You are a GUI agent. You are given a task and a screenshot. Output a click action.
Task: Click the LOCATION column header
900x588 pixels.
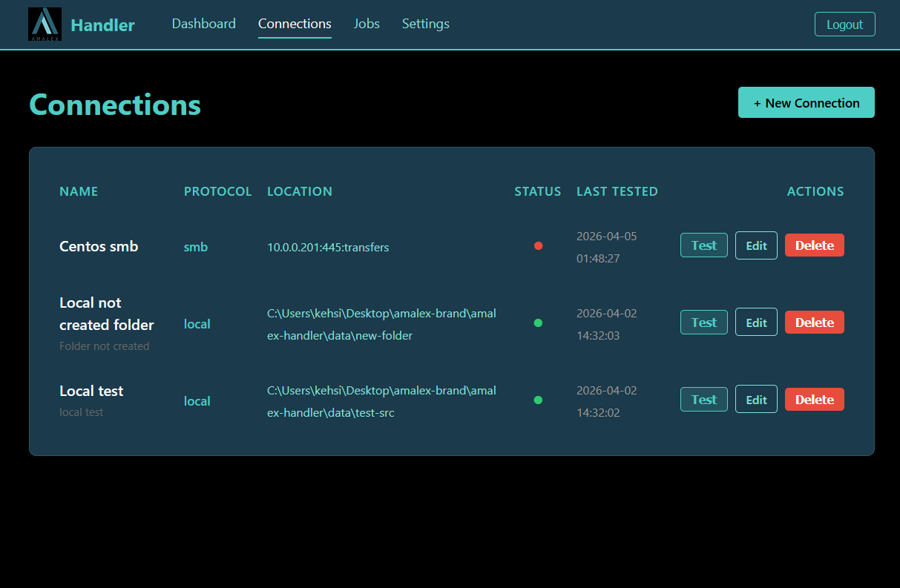tap(300, 191)
